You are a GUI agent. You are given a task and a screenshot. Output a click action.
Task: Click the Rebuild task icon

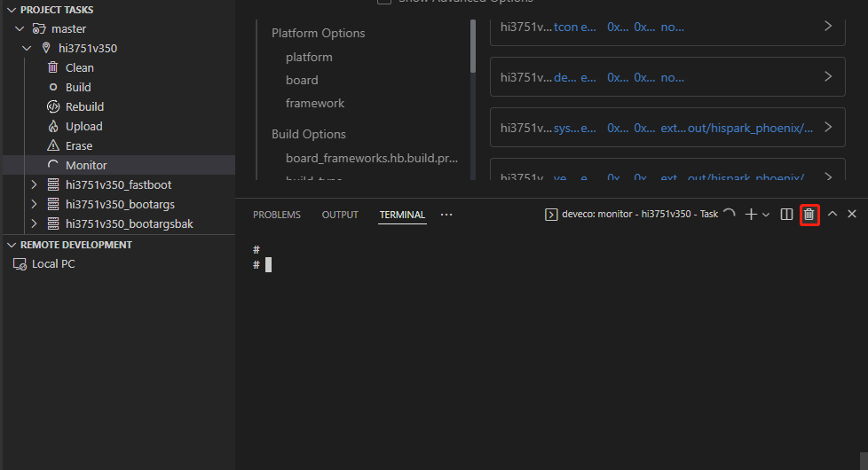pyautogui.click(x=52, y=106)
